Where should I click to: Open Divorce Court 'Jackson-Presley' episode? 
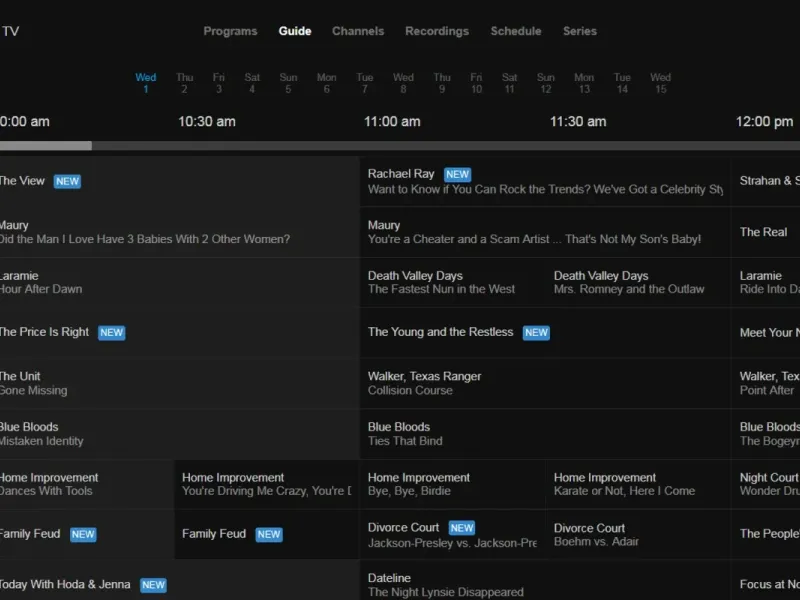453,534
